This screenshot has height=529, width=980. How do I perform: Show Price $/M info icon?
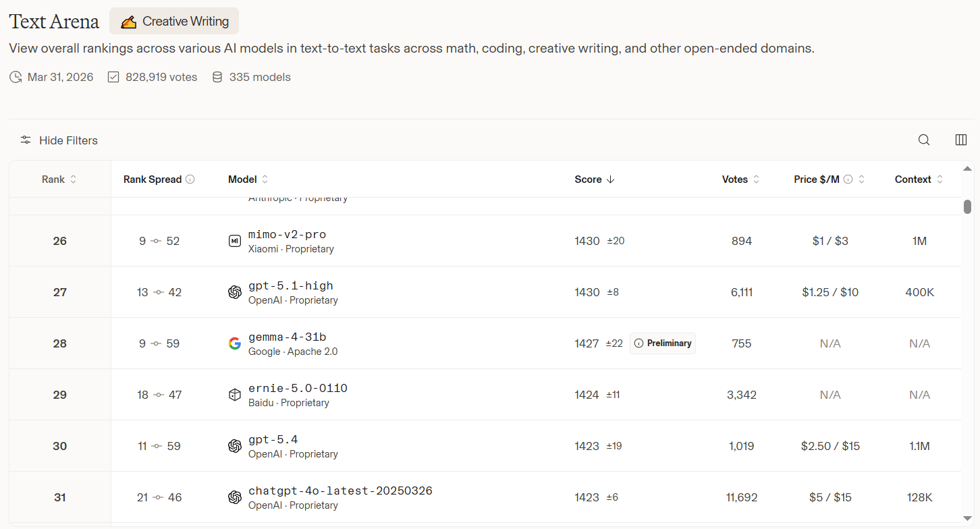[x=848, y=179]
